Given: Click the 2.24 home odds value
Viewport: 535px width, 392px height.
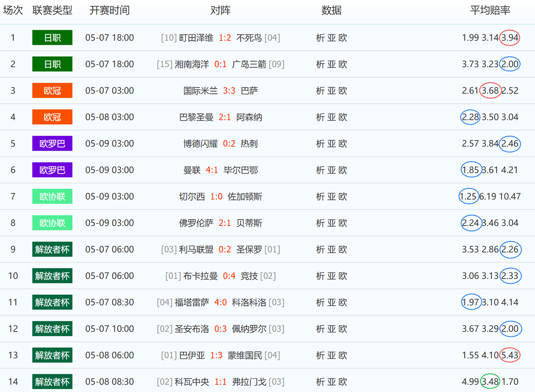Looking at the screenshot, I should [470, 223].
